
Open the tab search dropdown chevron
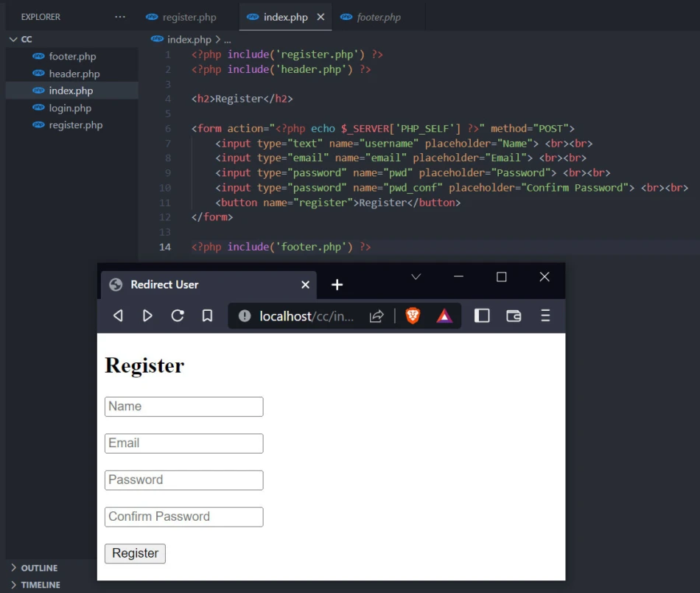point(416,277)
